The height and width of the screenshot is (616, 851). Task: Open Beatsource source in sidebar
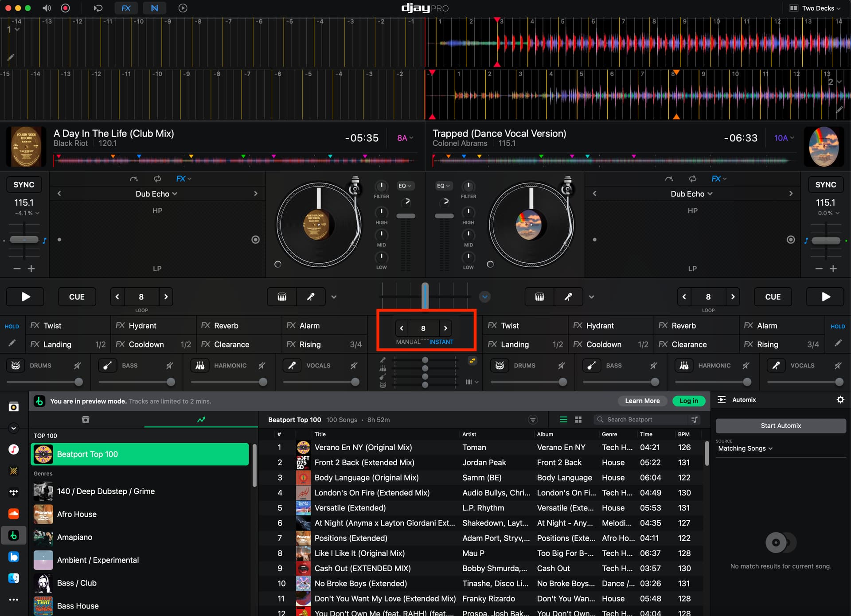tap(14, 557)
